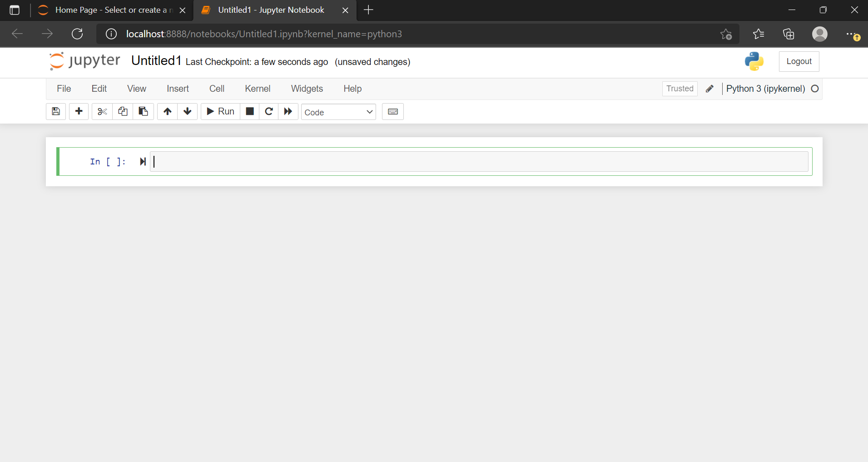Copy selected cells icon

[x=123, y=111]
